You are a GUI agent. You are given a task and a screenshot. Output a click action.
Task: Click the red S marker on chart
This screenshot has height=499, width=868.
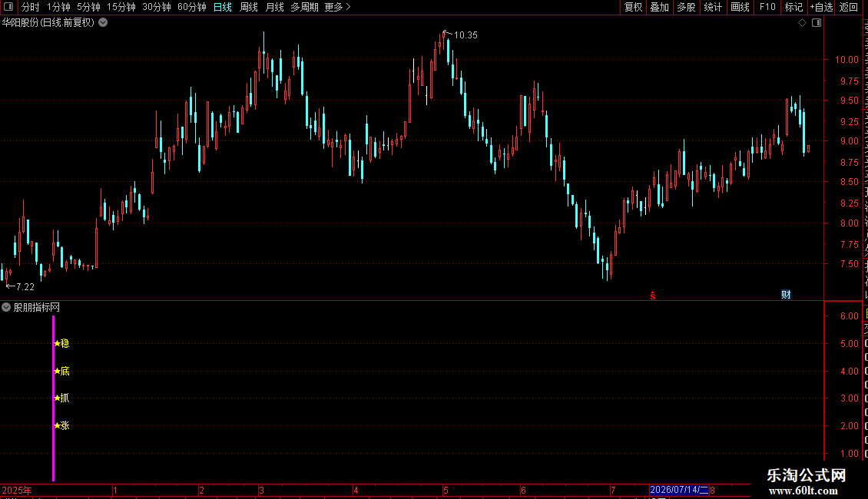(x=653, y=296)
